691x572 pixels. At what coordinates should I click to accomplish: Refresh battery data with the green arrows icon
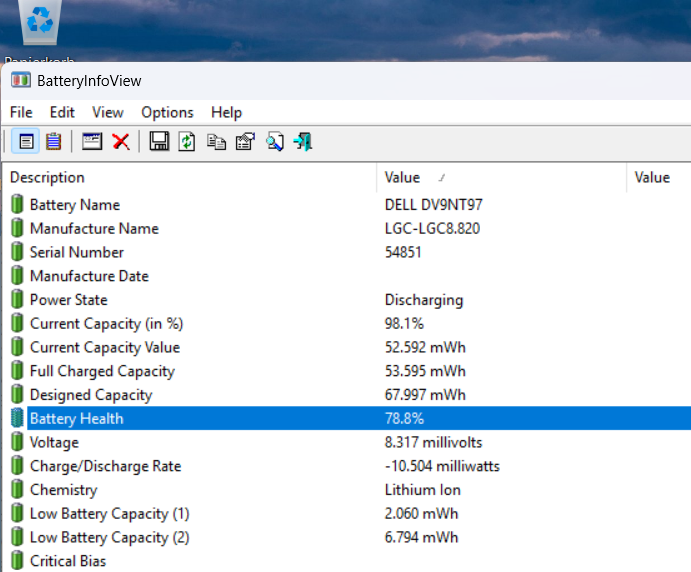(x=187, y=142)
